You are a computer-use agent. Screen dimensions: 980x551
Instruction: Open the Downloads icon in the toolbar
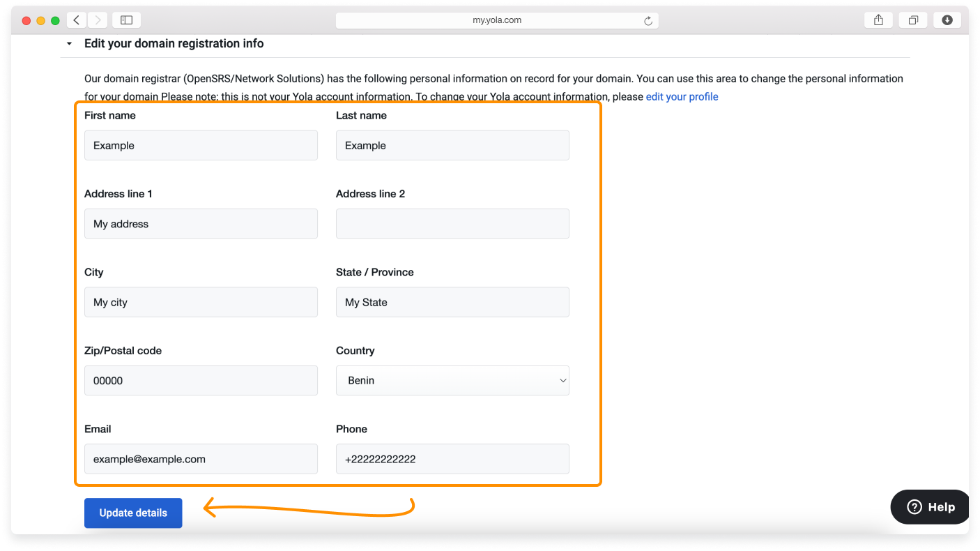[947, 20]
